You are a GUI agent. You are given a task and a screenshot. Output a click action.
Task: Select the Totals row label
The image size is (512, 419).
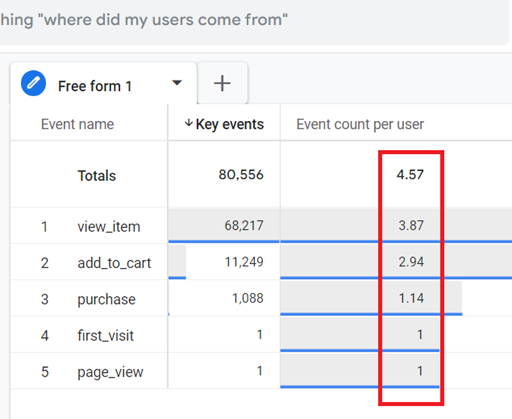(x=97, y=176)
